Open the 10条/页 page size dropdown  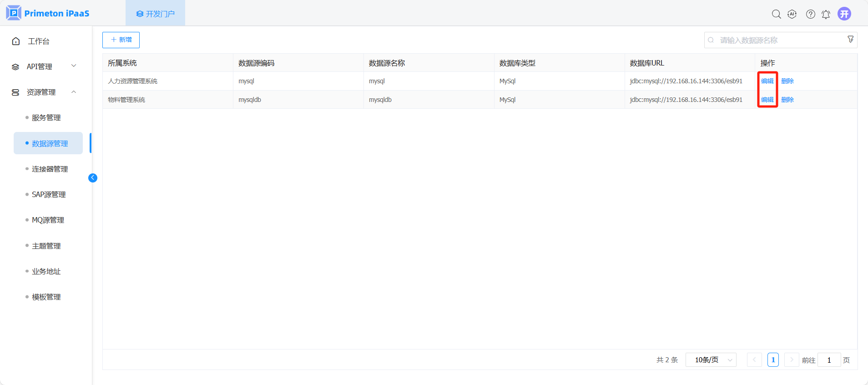(711, 360)
